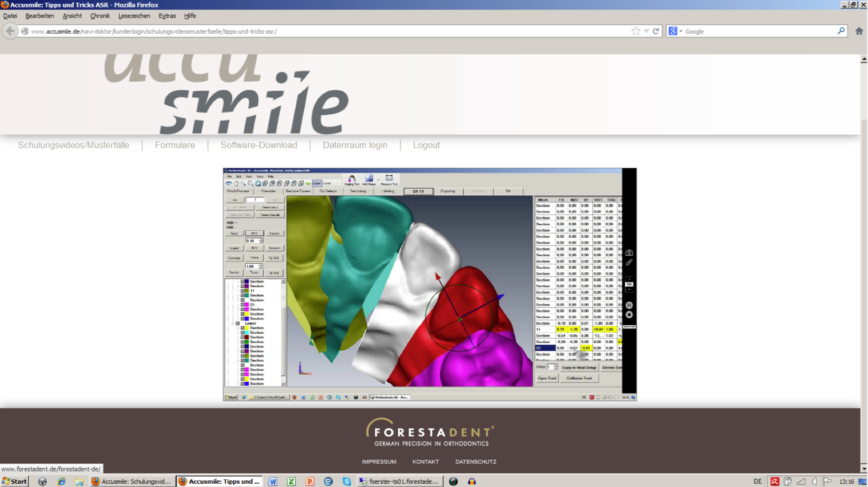
Task: Select the Exporting tab in the video
Action: [x=448, y=191]
